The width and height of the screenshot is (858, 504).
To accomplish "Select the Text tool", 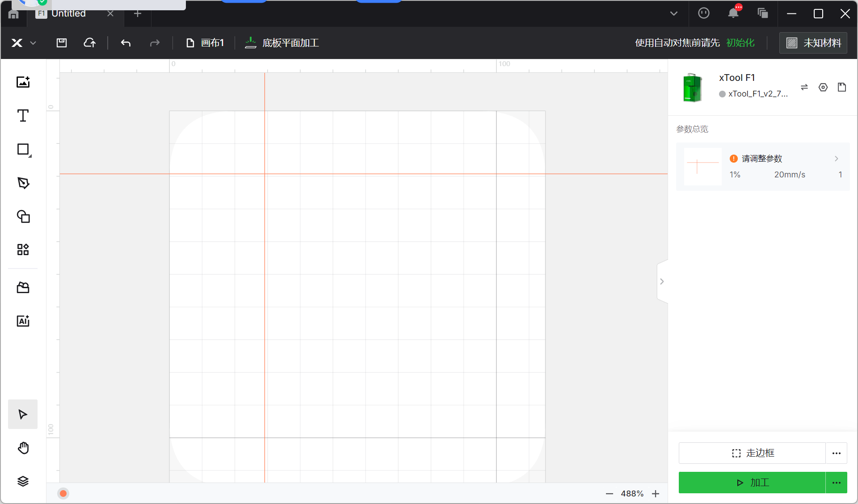I will point(23,116).
